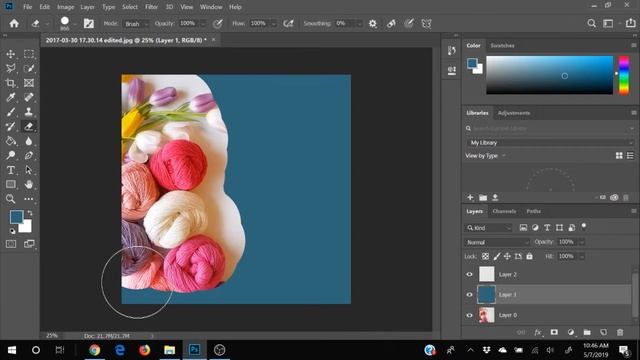
Task: Open Photoshop in the Windows taskbar
Action: tap(195, 350)
